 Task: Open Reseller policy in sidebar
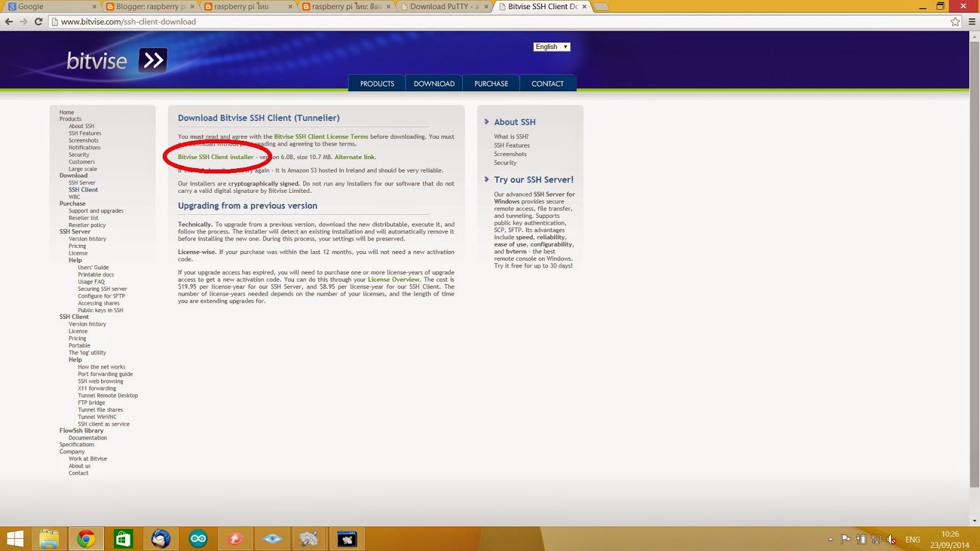(x=87, y=225)
